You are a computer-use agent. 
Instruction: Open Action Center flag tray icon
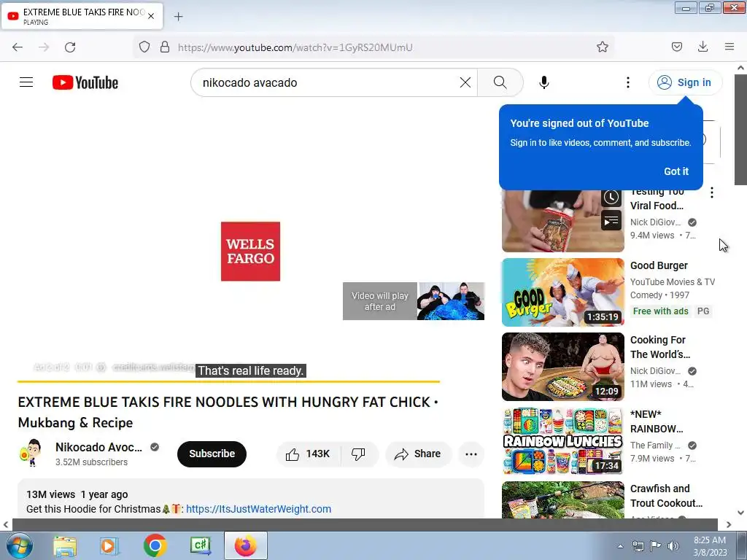click(x=656, y=546)
